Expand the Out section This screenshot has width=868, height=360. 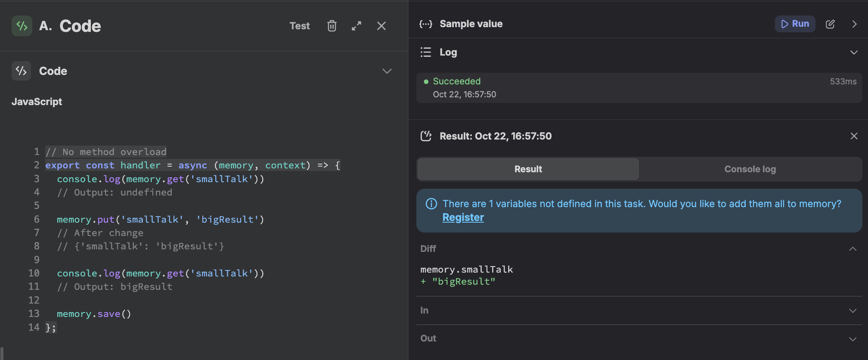852,339
